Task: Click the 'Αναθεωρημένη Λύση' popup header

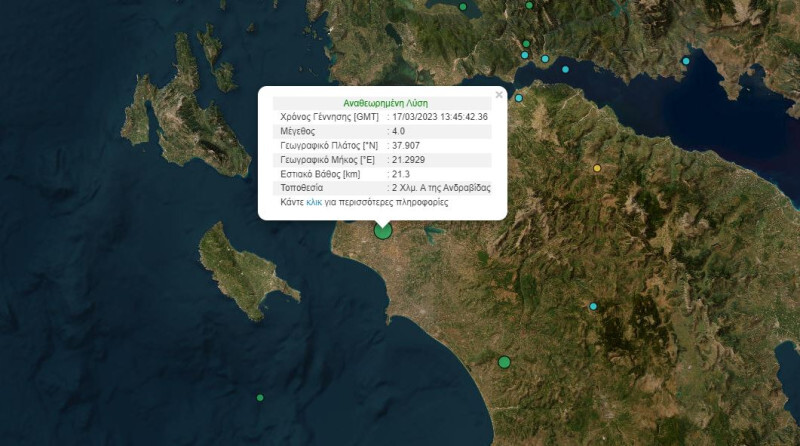Action: coord(383,102)
